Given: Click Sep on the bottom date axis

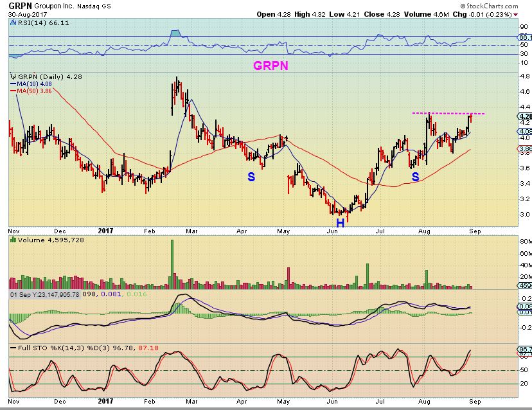Looking at the screenshot, I should click(475, 401).
